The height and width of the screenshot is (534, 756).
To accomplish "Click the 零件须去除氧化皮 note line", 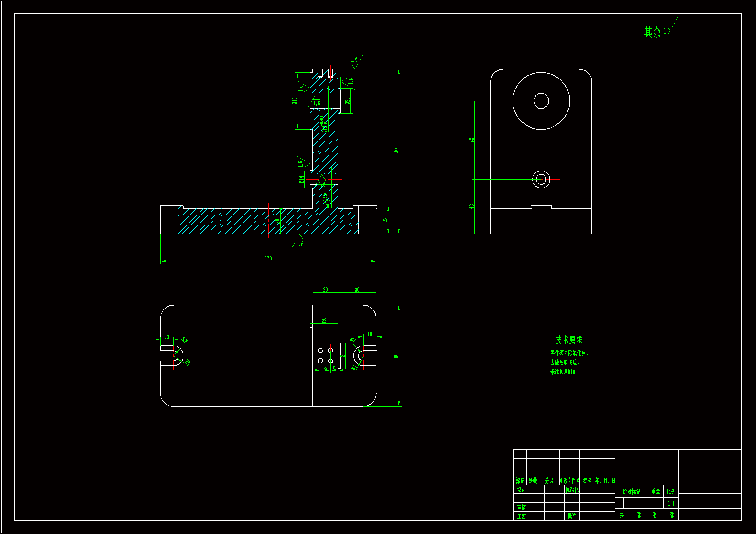I will [569, 353].
